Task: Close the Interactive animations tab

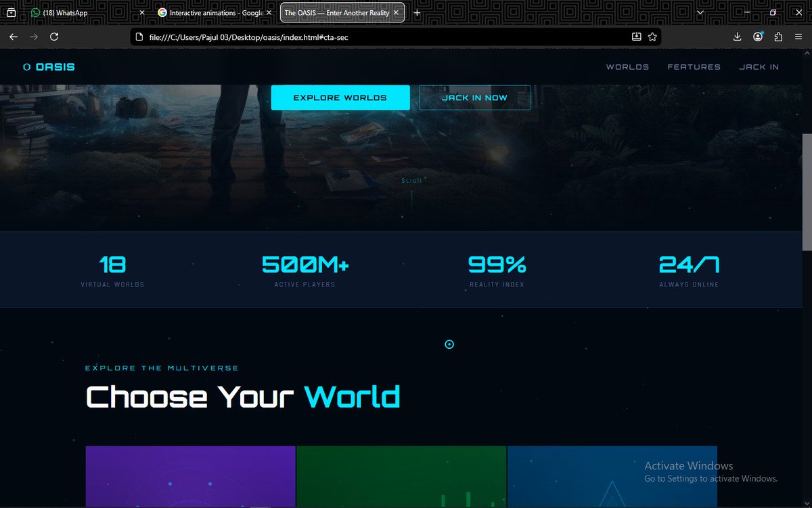Action: click(x=269, y=13)
